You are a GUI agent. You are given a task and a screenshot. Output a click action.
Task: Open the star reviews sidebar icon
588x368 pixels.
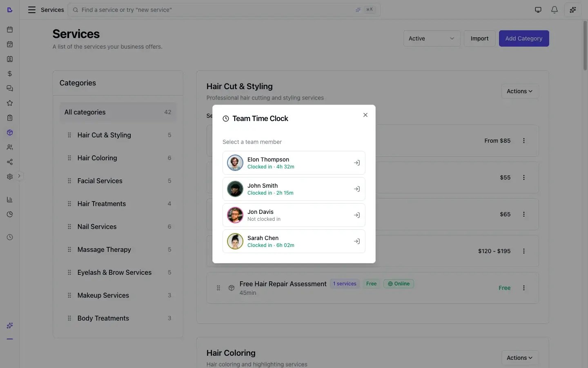tap(10, 103)
